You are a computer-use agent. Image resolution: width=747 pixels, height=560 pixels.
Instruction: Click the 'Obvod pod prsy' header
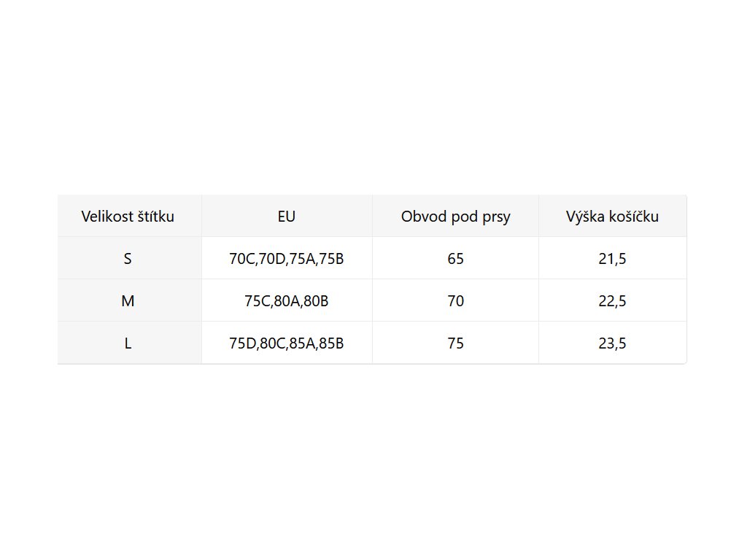[x=455, y=217]
